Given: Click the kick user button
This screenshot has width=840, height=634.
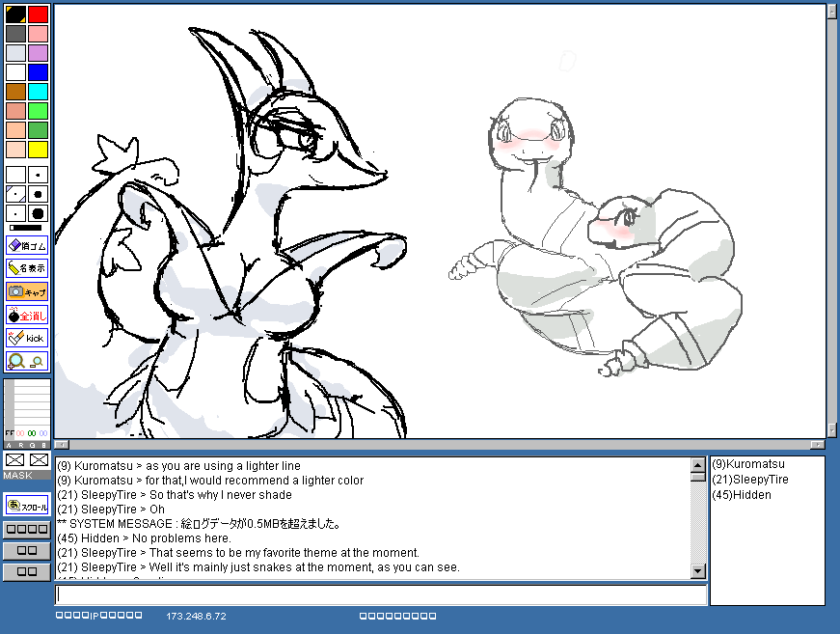Looking at the screenshot, I should pyautogui.click(x=27, y=338).
